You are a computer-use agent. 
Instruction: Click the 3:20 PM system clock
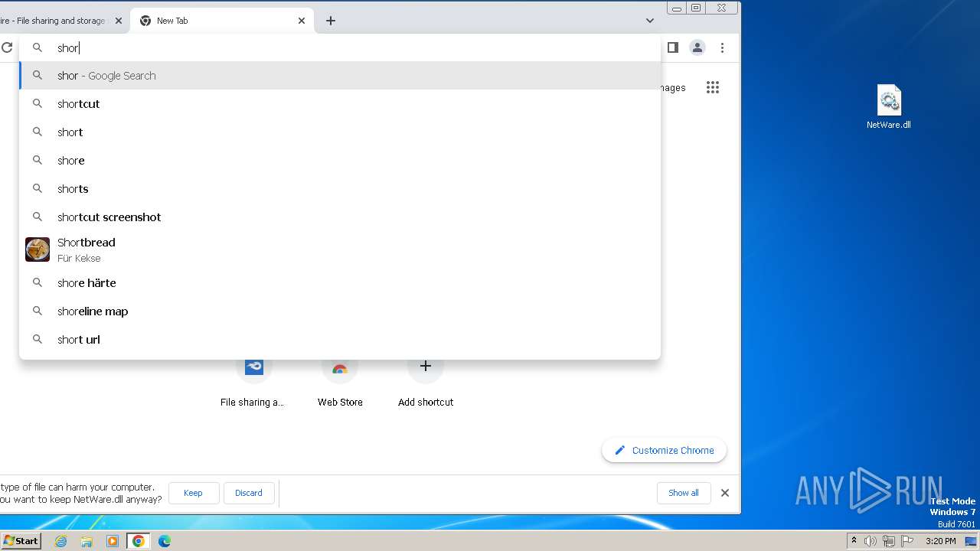[940, 541]
